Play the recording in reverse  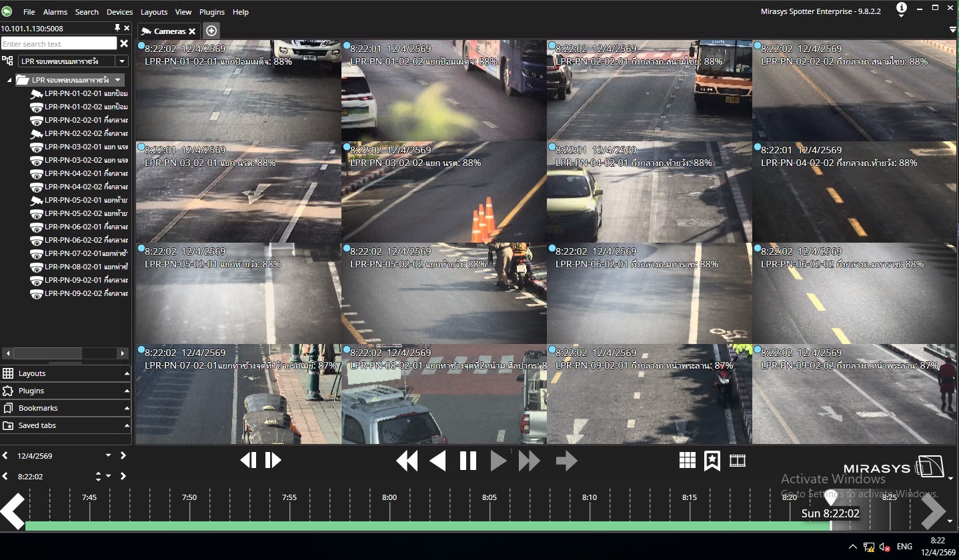point(437,461)
